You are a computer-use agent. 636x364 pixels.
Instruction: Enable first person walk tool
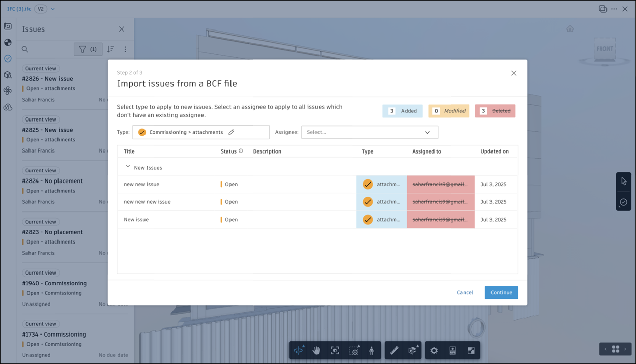tap(372, 350)
